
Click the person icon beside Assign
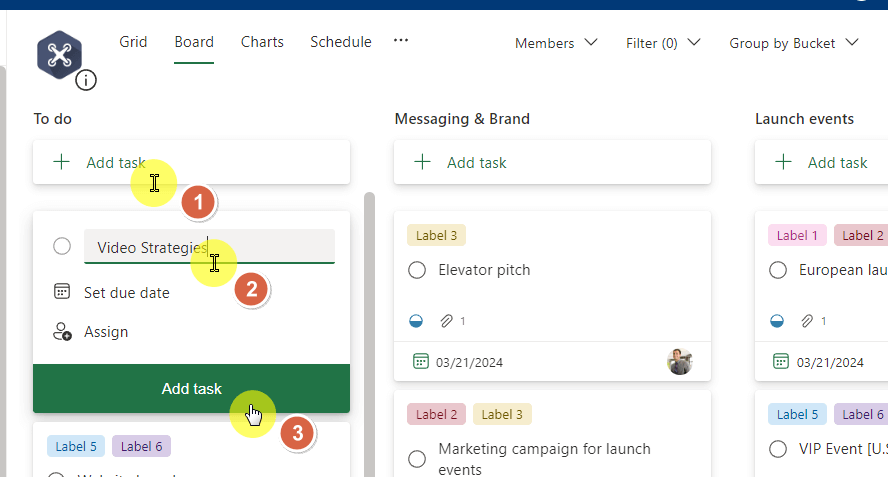point(62,331)
